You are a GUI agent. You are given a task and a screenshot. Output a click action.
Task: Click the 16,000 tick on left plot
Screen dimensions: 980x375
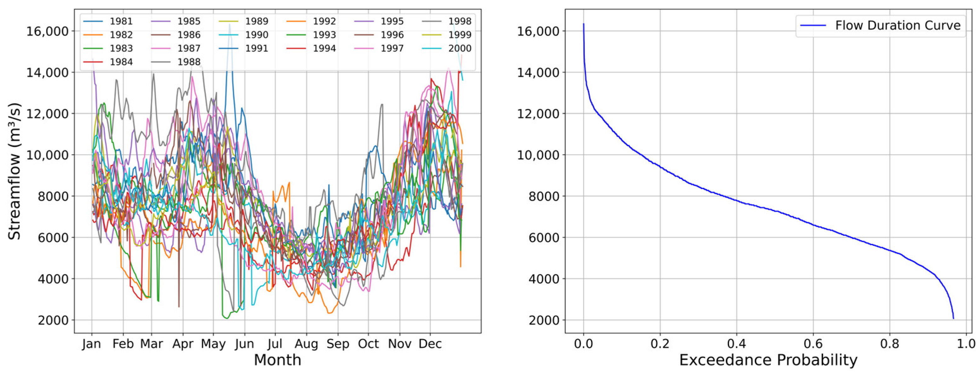47,31
